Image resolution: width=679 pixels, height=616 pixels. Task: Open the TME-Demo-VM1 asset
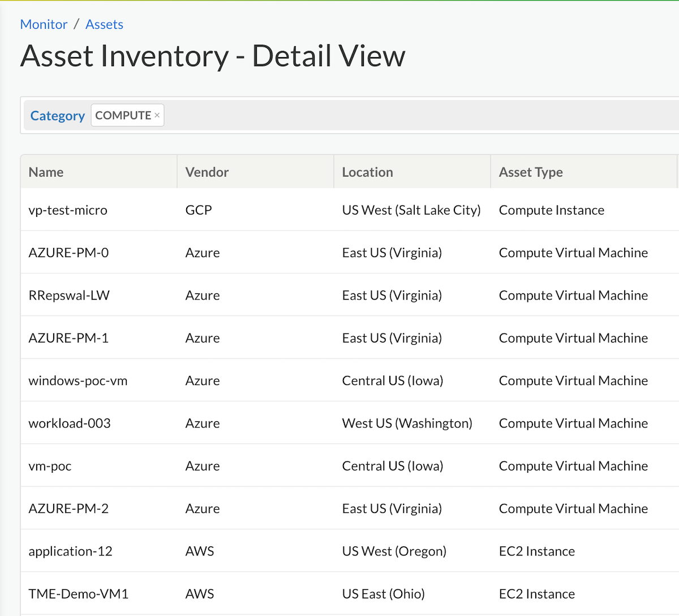pyautogui.click(x=79, y=594)
